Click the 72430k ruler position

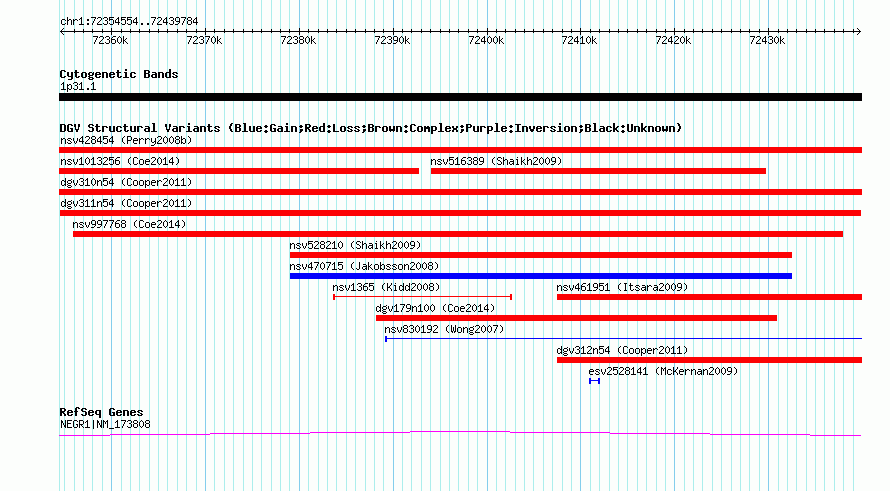767,40
